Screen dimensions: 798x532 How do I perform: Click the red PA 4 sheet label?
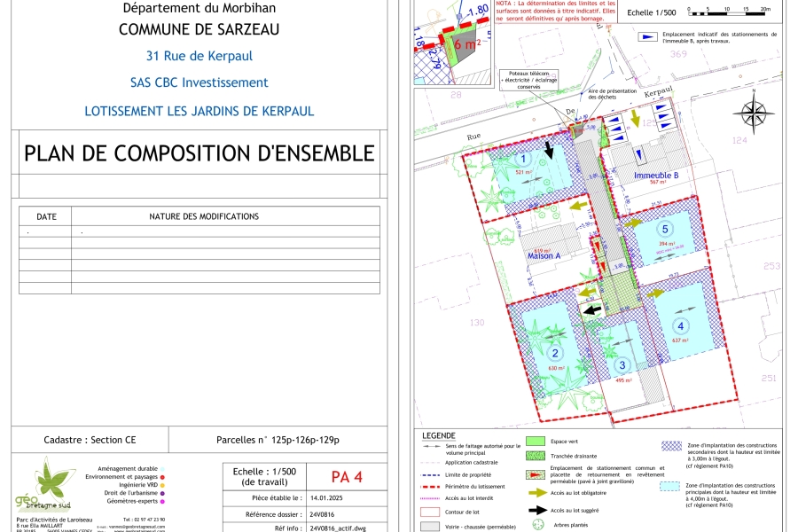[x=346, y=477]
